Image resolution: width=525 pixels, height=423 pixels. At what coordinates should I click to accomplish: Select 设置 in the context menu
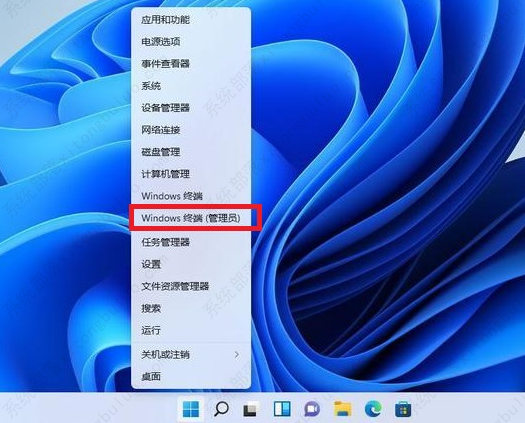pyautogui.click(x=191, y=264)
